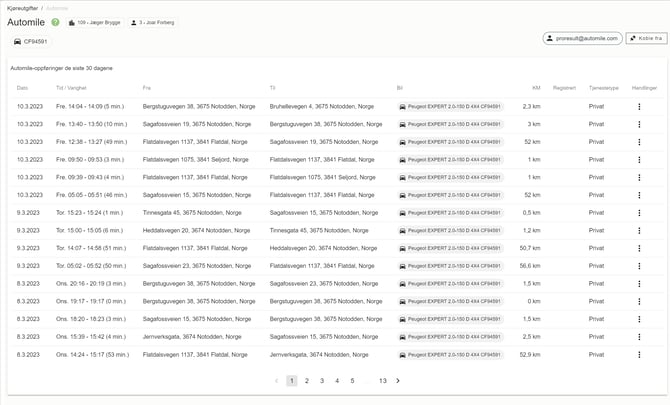670x405 pixels.
Task: Open actions menu for Tor. 15:00 trip
Action: pos(639,231)
